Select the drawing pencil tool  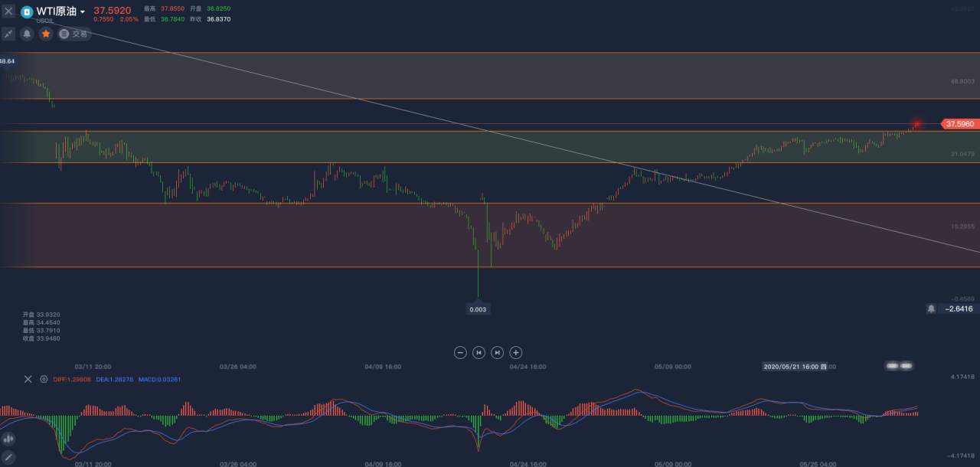(8, 458)
